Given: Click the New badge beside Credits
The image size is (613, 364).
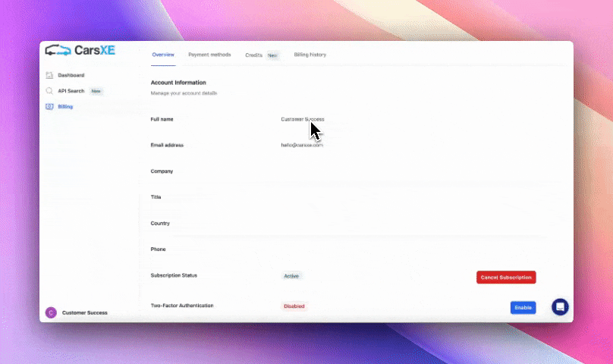Looking at the screenshot, I should [x=272, y=55].
